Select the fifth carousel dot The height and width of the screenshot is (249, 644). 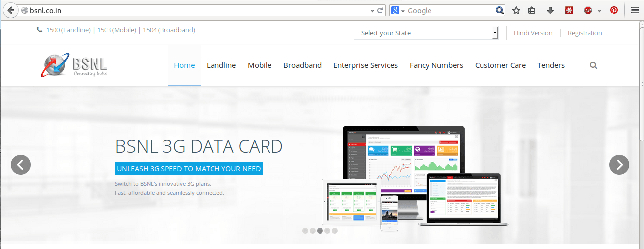click(x=335, y=231)
